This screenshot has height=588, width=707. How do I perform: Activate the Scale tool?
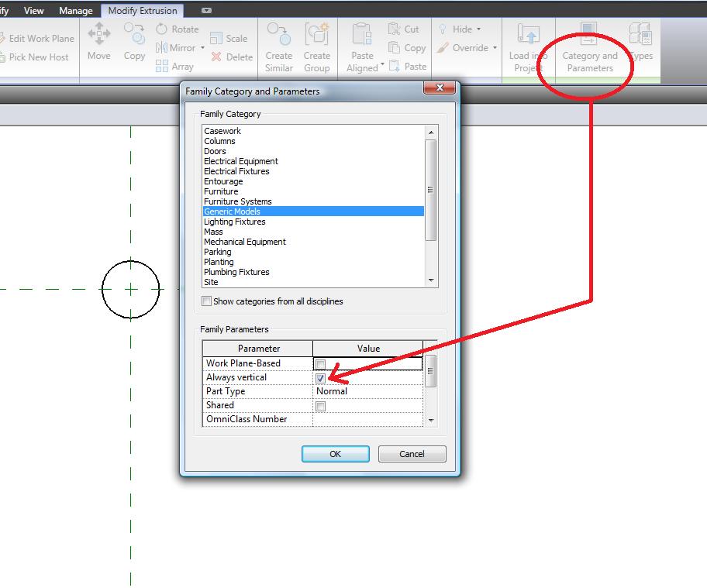pos(229,39)
